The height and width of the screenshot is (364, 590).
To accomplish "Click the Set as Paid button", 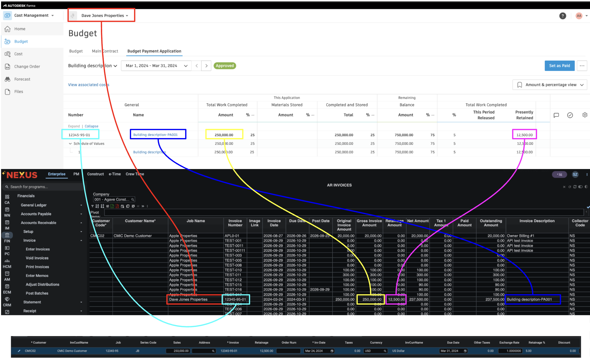I will [x=559, y=66].
